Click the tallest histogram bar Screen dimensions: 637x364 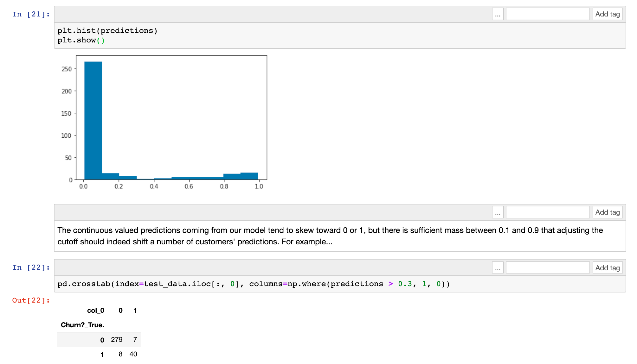(93, 120)
